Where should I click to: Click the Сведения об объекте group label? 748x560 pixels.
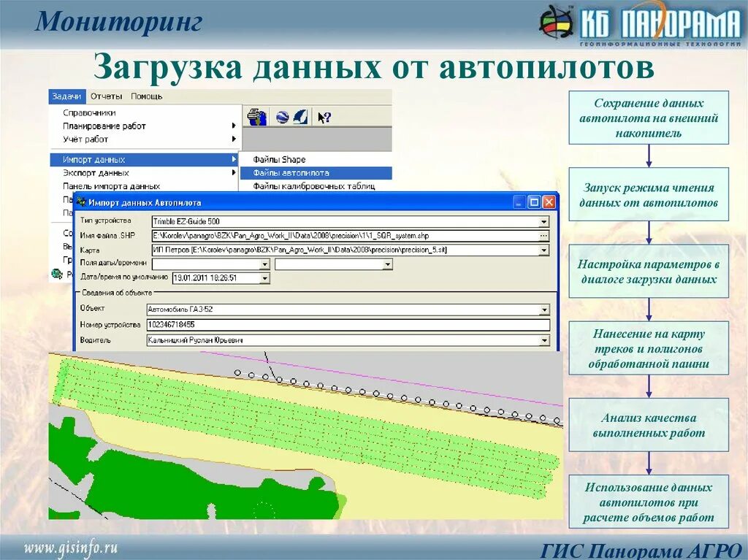click(117, 292)
